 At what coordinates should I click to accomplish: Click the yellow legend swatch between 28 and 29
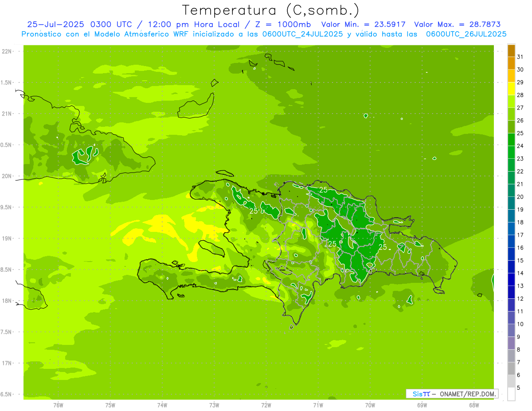[511, 89]
